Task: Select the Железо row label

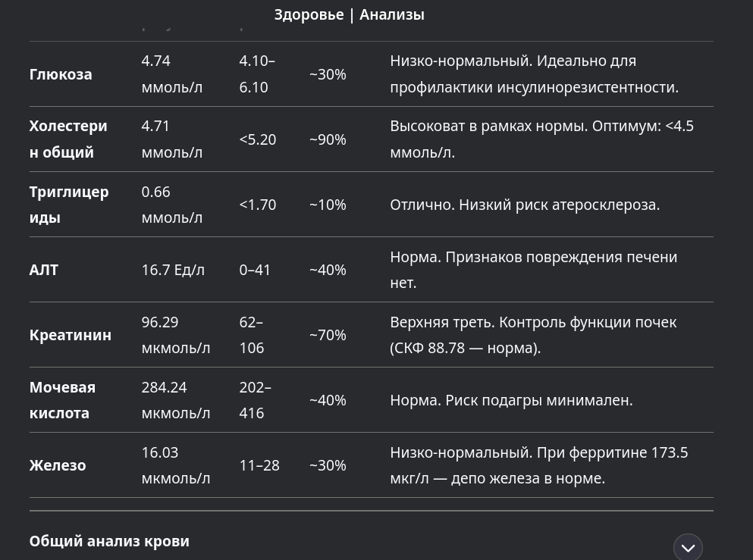Action: (x=58, y=465)
